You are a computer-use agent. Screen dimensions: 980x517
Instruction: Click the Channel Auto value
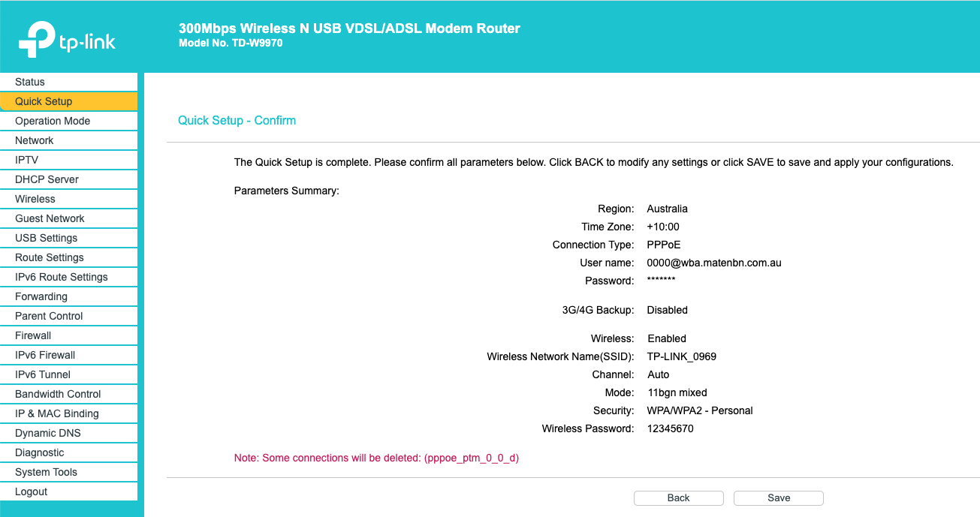[659, 374]
